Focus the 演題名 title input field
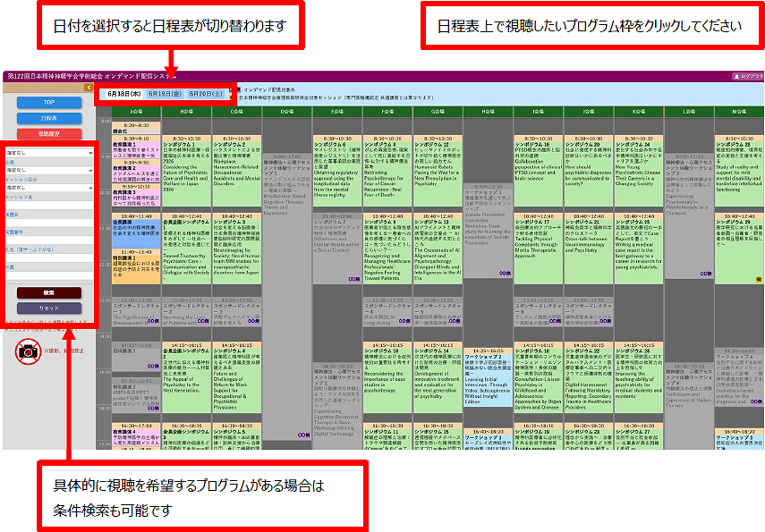The image size is (765, 532). point(49,223)
